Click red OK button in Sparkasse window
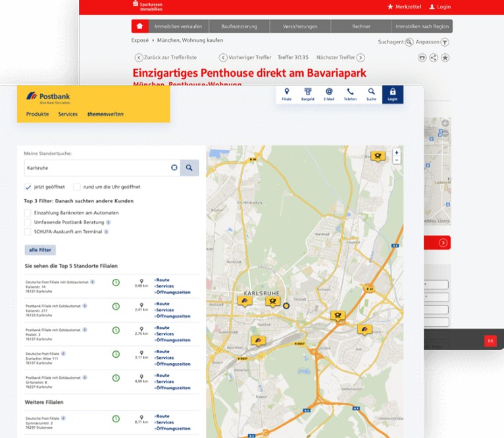The height and width of the screenshot is (438, 504). pyautogui.click(x=490, y=341)
